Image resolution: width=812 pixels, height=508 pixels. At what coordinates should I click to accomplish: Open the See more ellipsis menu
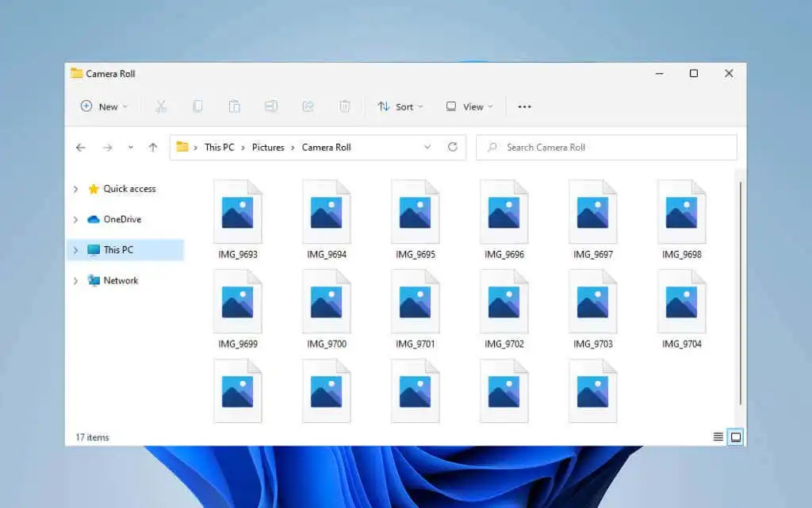tap(524, 106)
